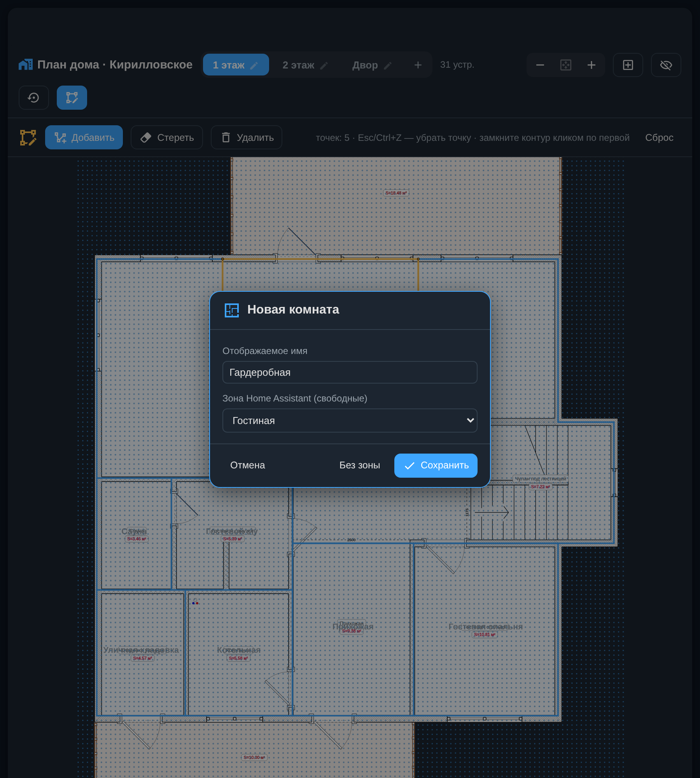The width and height of the screenshot is (700, 778).
Task: Click the S=10.00 м² area label
Action: coord(254,757)
